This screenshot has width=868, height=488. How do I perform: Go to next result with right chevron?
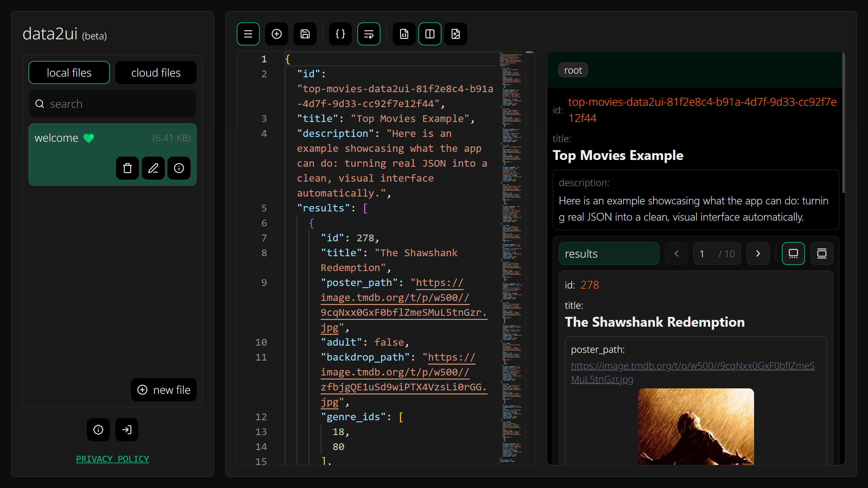pos(758,253)
